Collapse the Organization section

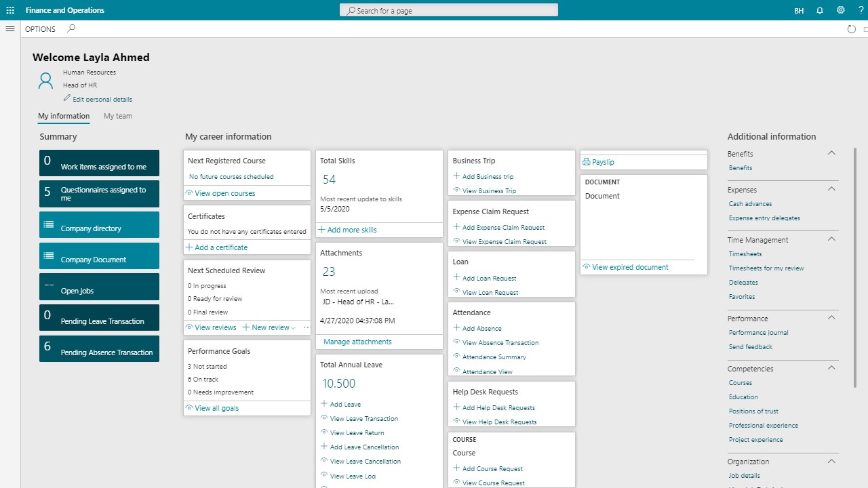(x=831, y=461)
